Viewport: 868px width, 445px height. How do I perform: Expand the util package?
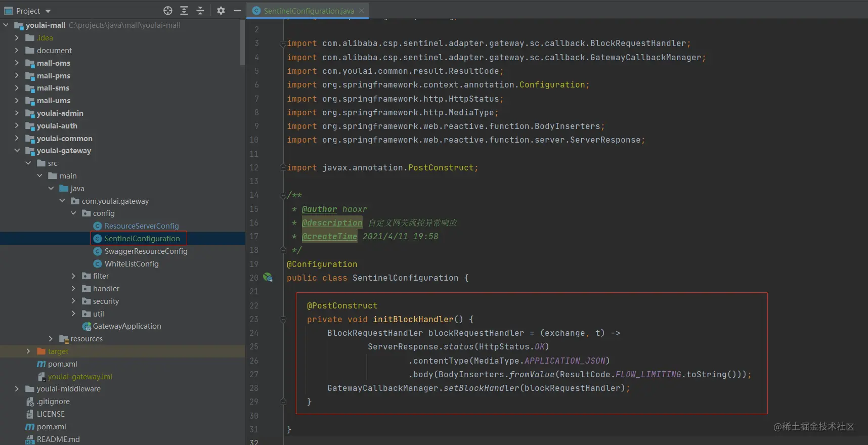point(73,314)
